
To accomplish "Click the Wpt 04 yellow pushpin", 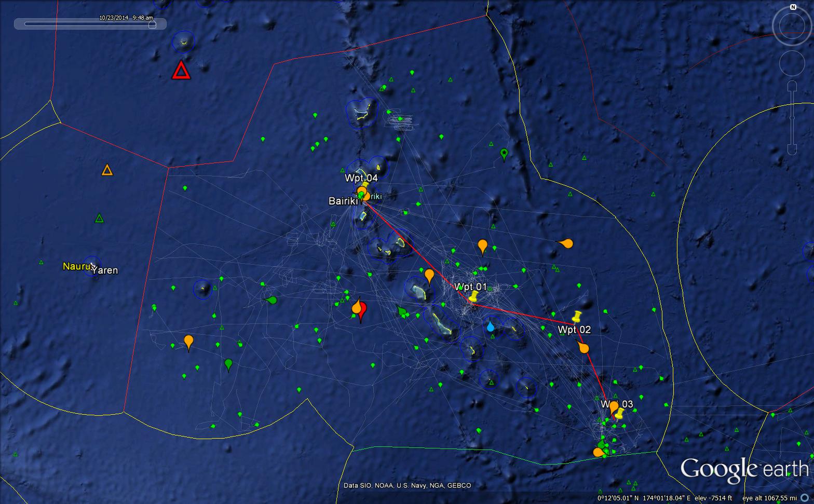I will click(365, 186).
